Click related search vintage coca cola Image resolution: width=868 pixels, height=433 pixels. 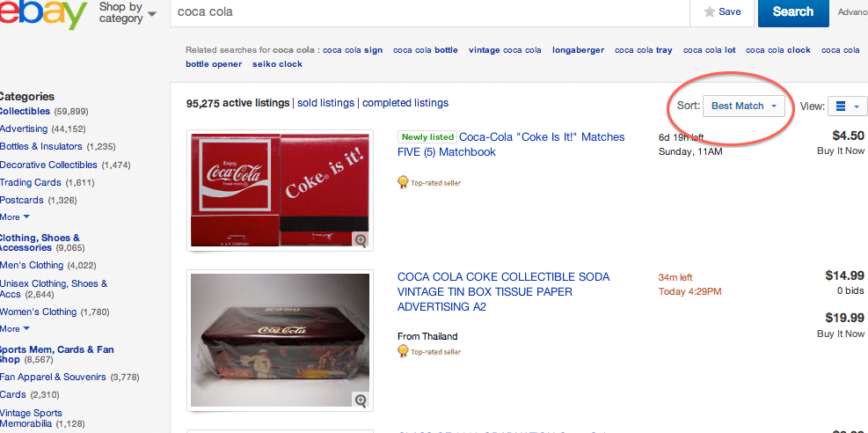pyautogui.click(x=505, y=50)
